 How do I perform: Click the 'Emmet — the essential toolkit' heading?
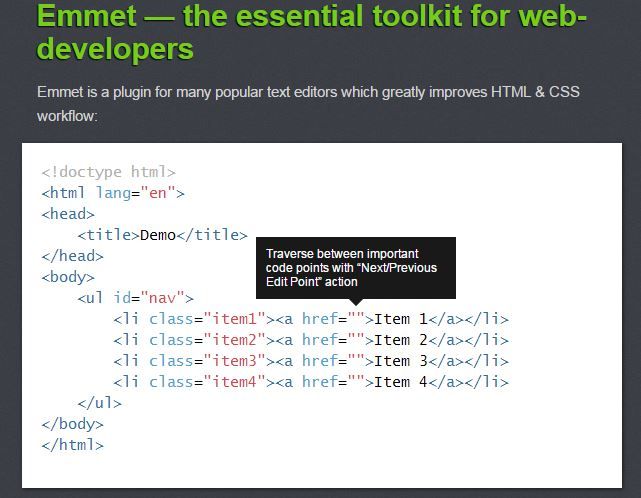[x=312, y=32]
